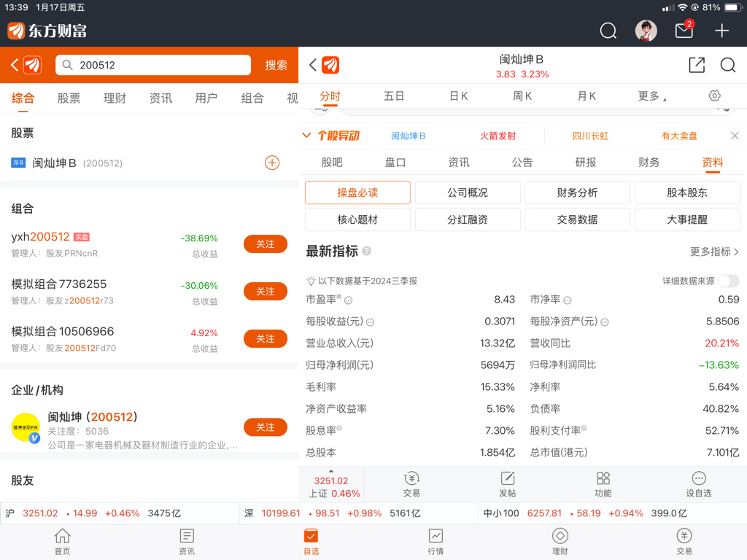The height and width of the screenshot is (560, 747).
Task: Open 行情 in bottom navigation
Action: tap(436, 542)
